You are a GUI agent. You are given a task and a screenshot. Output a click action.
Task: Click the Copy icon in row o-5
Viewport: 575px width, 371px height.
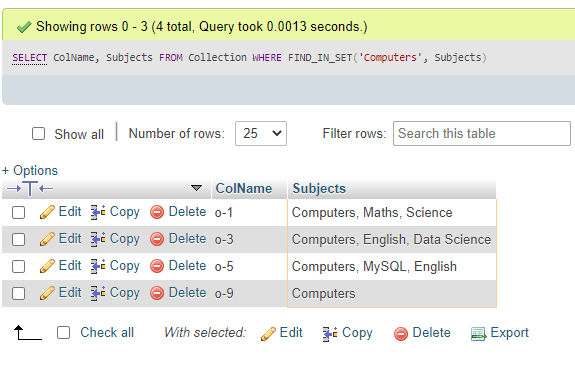98,266
